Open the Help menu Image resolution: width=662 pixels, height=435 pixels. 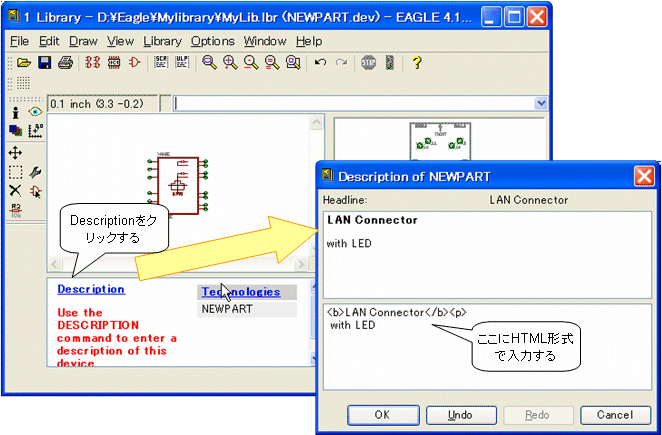[309, 41]
